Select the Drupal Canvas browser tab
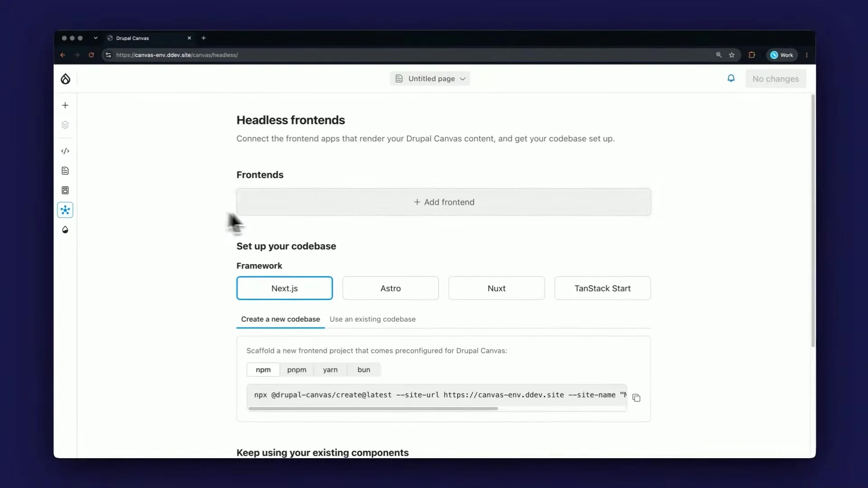 coord(150,38)
